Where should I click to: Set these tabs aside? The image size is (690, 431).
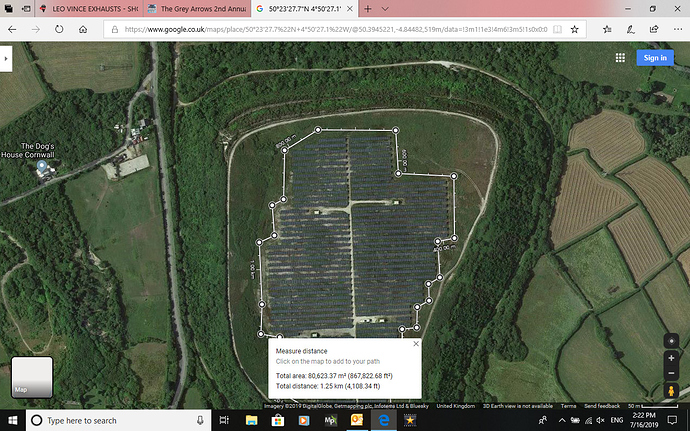click(26, 9)
